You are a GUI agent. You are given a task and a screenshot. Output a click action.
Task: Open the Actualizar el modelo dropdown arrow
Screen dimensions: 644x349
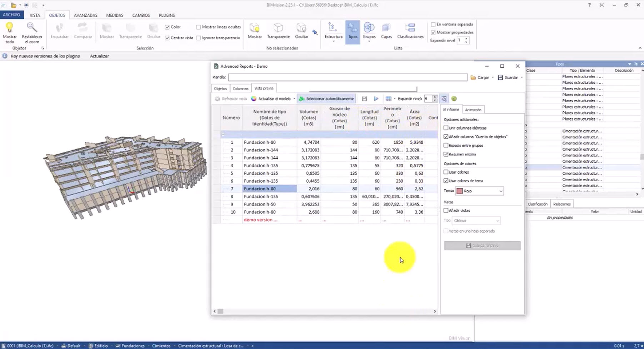click(x=294, y=98)
